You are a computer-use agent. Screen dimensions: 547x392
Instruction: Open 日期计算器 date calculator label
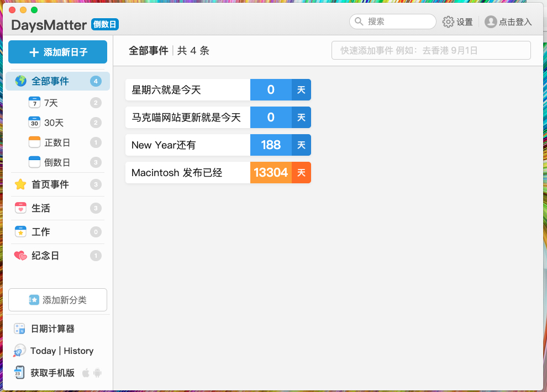pyautogui.click(x=52, y=329)
